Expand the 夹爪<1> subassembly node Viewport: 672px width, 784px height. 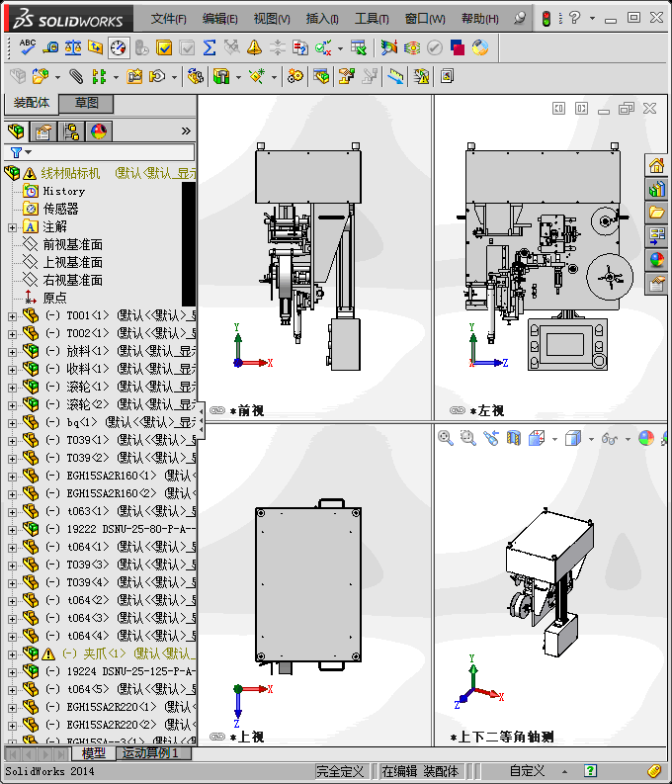(13, 654)
